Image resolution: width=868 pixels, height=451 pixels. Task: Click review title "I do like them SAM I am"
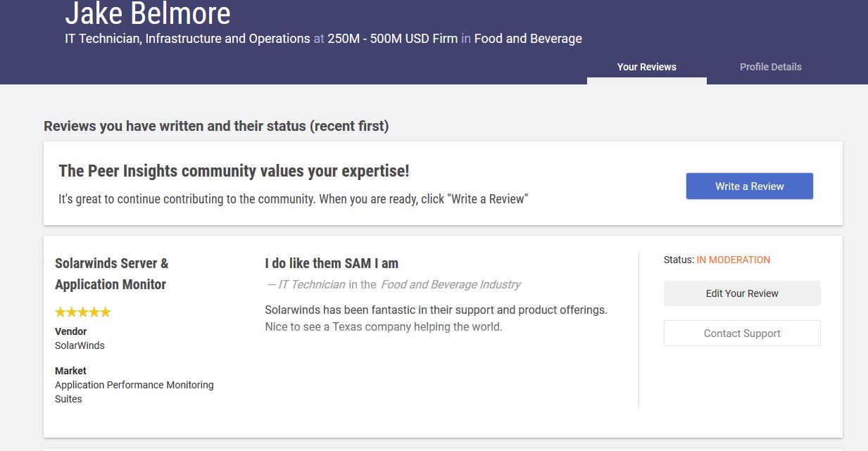tap(332, 263)
